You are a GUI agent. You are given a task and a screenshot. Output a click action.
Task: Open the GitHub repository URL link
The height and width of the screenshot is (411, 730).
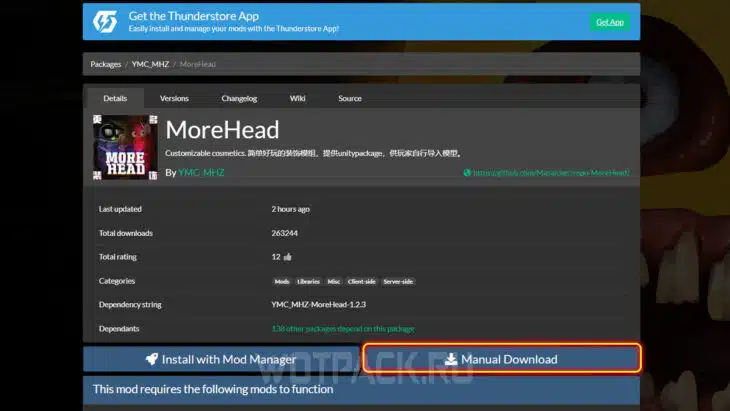pyautogui.click(x=551, y=173)
